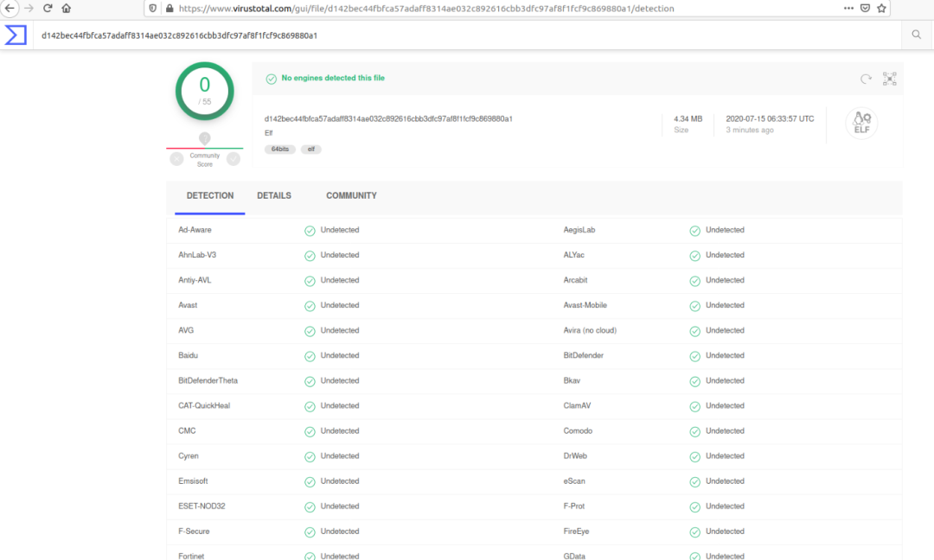Open the COMMUNITY tab
This screenshot has width=934, height=560.
[351, 196]
